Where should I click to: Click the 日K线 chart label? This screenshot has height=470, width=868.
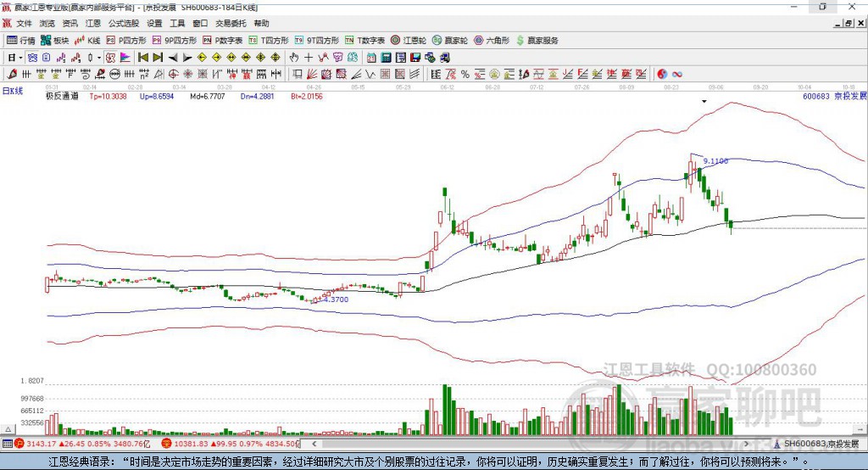coord(12,91)
